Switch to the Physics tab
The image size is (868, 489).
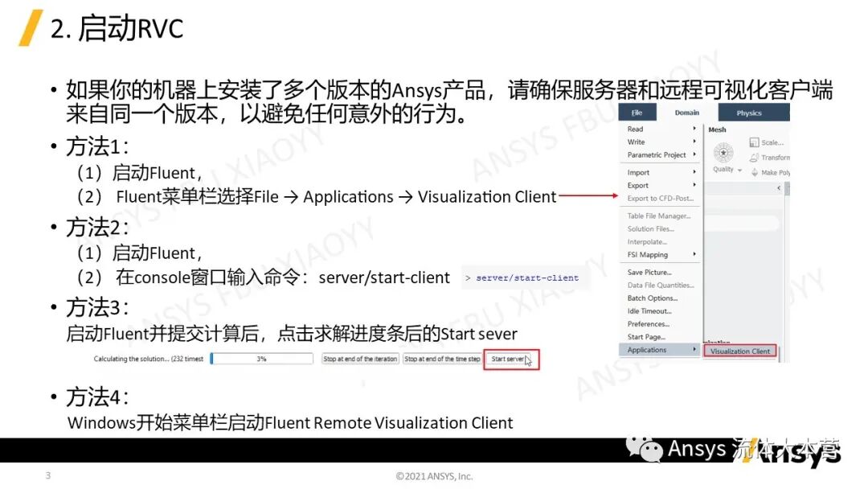click(753, 113)
